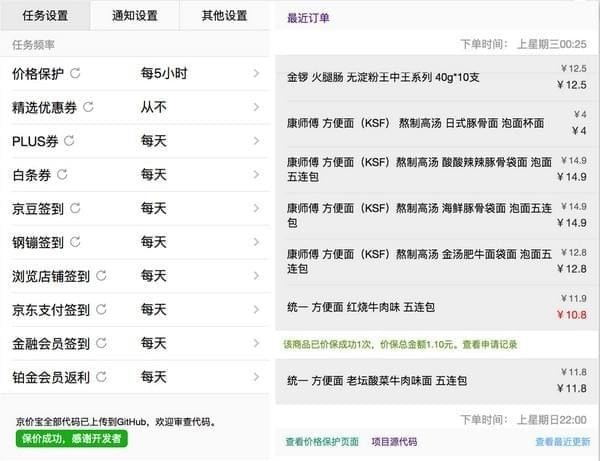This screenshot has width=600, height=461.
Task: Click refresh icon beside 钢镚签到
Action: click(76, 243)
